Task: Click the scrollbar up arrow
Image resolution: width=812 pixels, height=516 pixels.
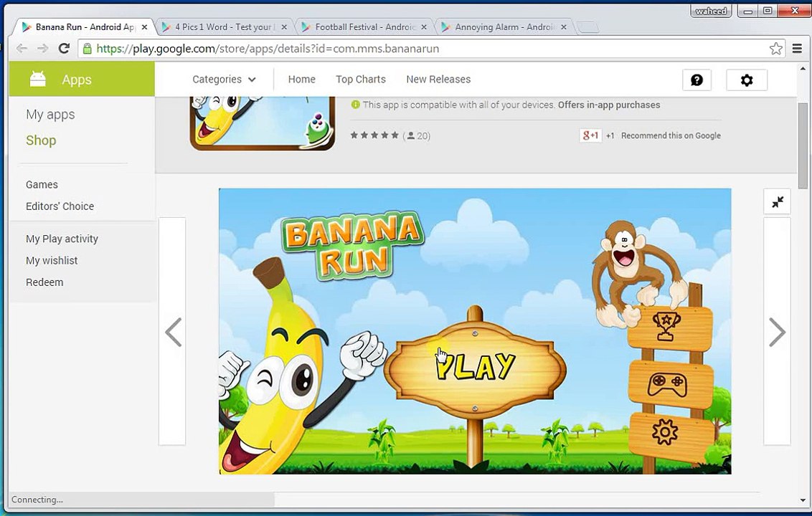Action: (803, 68)
